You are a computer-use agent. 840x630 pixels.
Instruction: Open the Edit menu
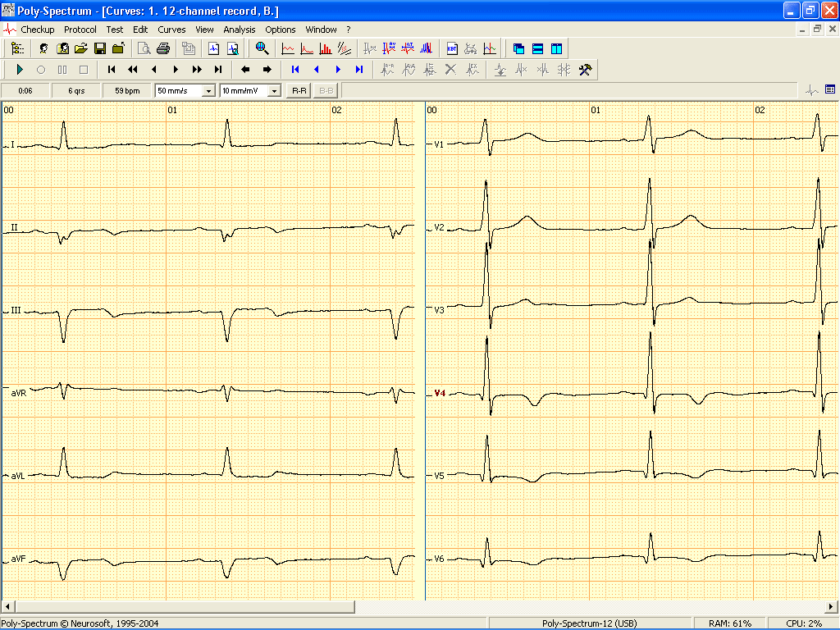140,30
